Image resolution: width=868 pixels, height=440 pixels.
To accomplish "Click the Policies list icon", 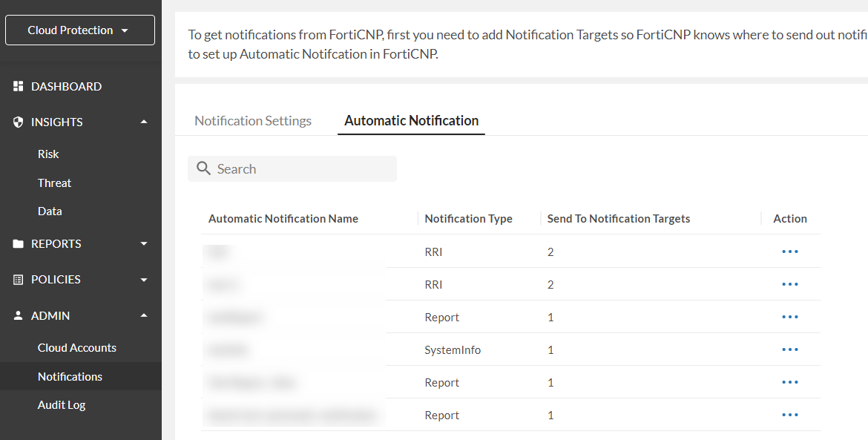I will (18, 279).
